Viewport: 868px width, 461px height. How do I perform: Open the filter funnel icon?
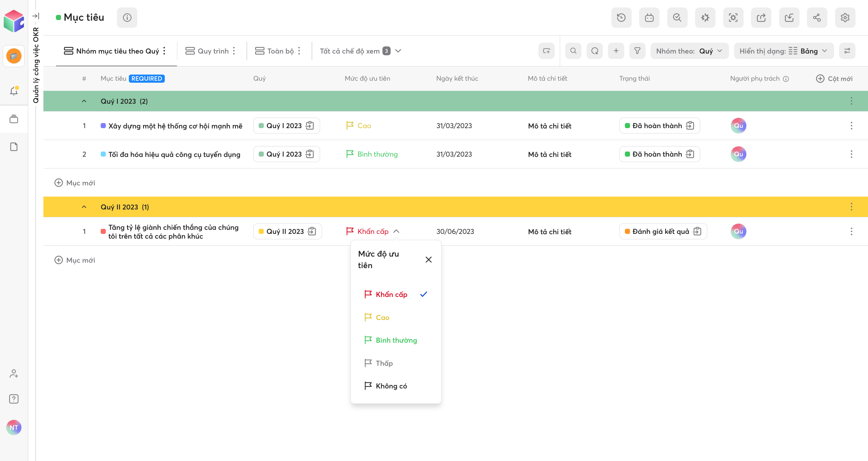click(637, 51)
